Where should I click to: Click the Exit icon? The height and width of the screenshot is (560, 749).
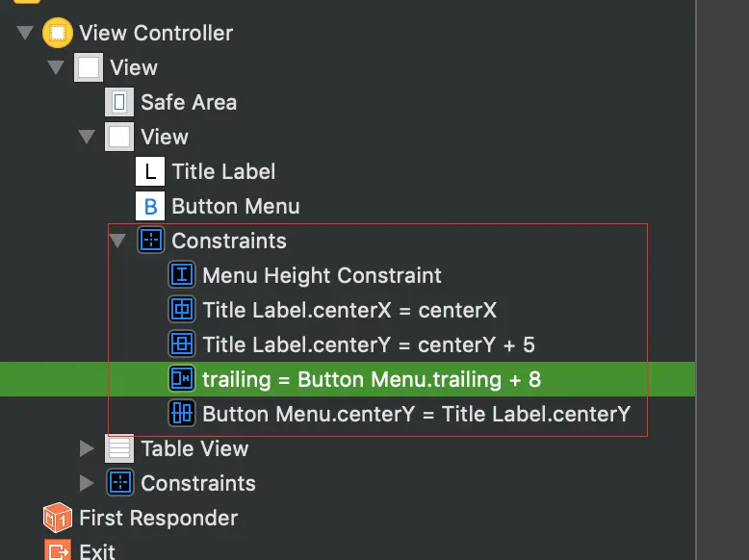click(x=58, y=551)
